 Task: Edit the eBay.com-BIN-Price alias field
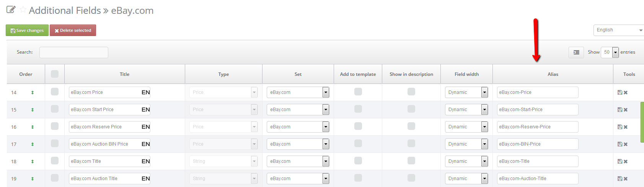tap(538, 144)
